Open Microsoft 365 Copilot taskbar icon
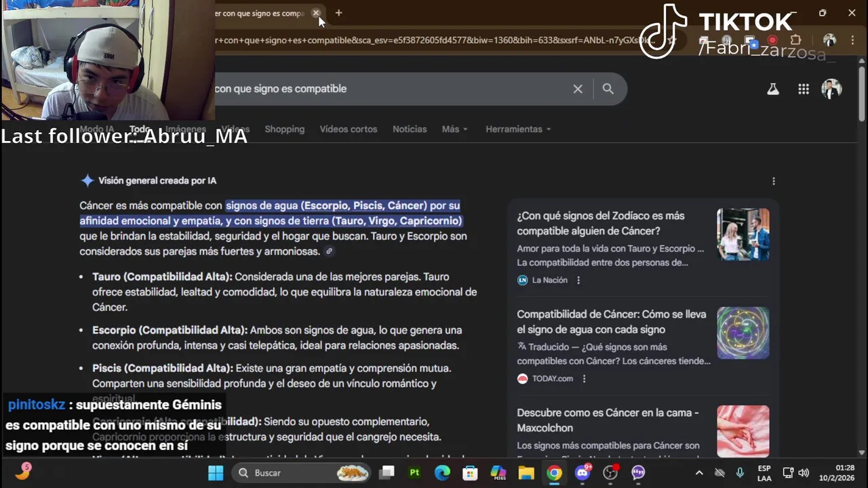This screenshot has height=488, width=868. pos(498,472)
